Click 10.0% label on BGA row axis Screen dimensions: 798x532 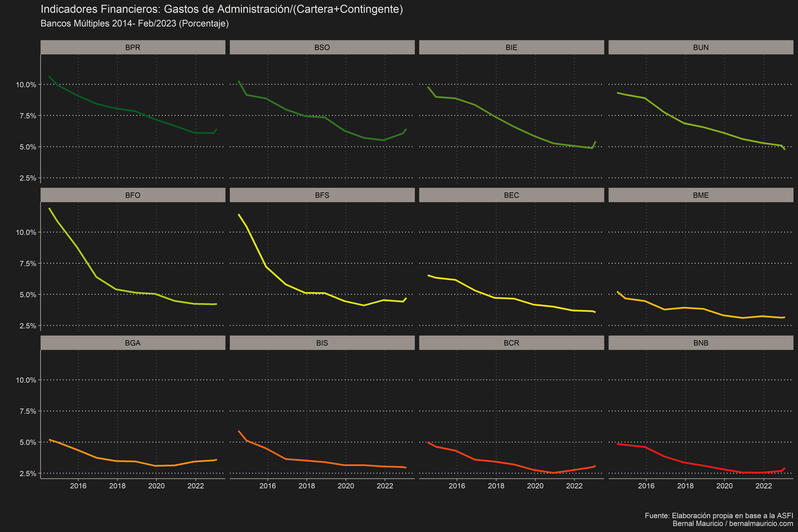coord(26,380)
